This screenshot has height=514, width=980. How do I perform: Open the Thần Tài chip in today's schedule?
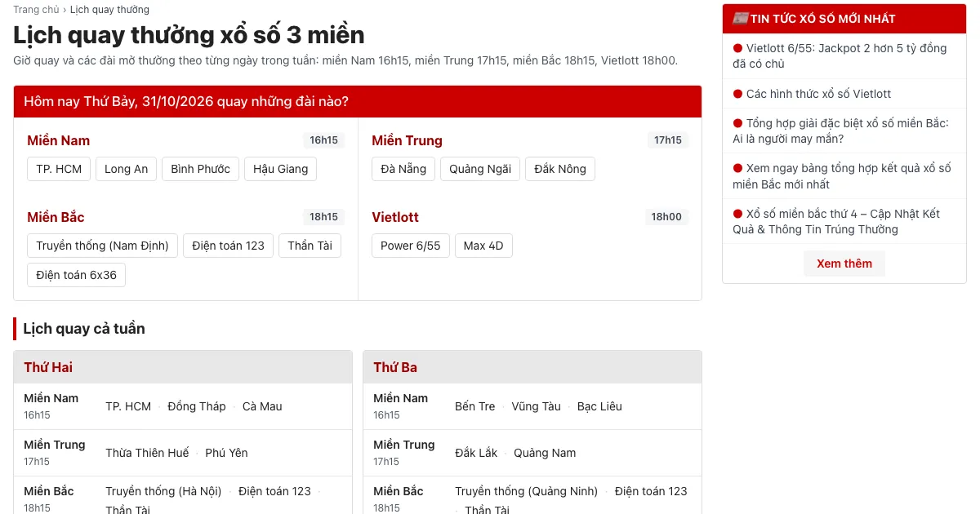[310, 246]
